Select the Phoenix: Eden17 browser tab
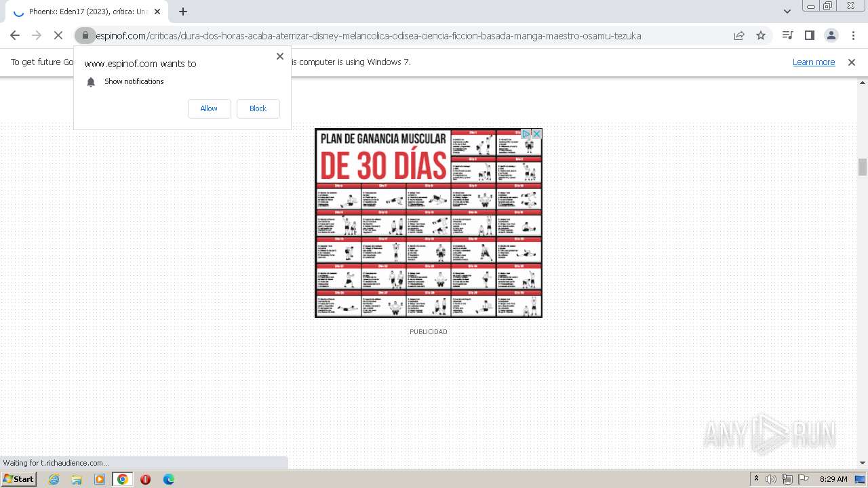The height and width of the screenshot is (488, 868). point(88,12)
